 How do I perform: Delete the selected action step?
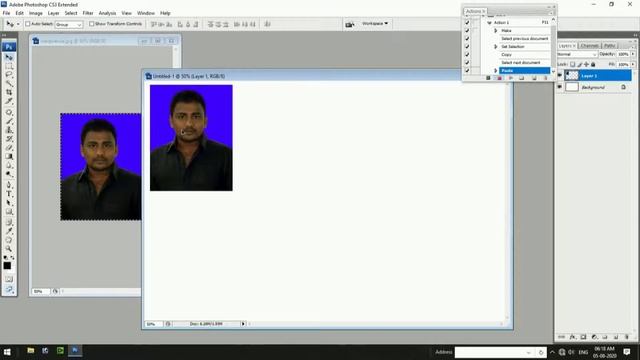click(x=545, y=78)
